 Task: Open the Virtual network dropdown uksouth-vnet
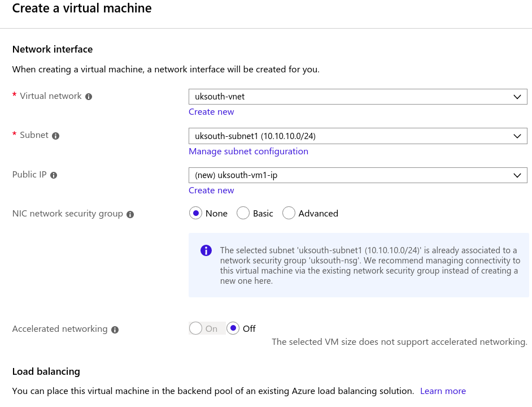tap(357, 97)
